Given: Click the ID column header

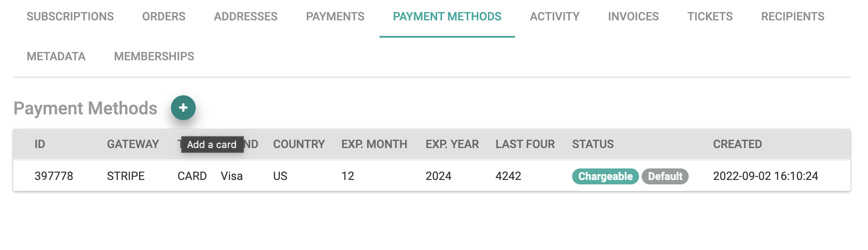Looking at the screenshot, I should click(x=40, y=145).
